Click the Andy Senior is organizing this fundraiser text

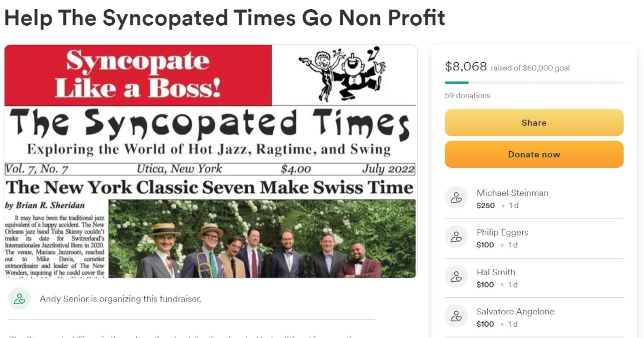(121, 299)
